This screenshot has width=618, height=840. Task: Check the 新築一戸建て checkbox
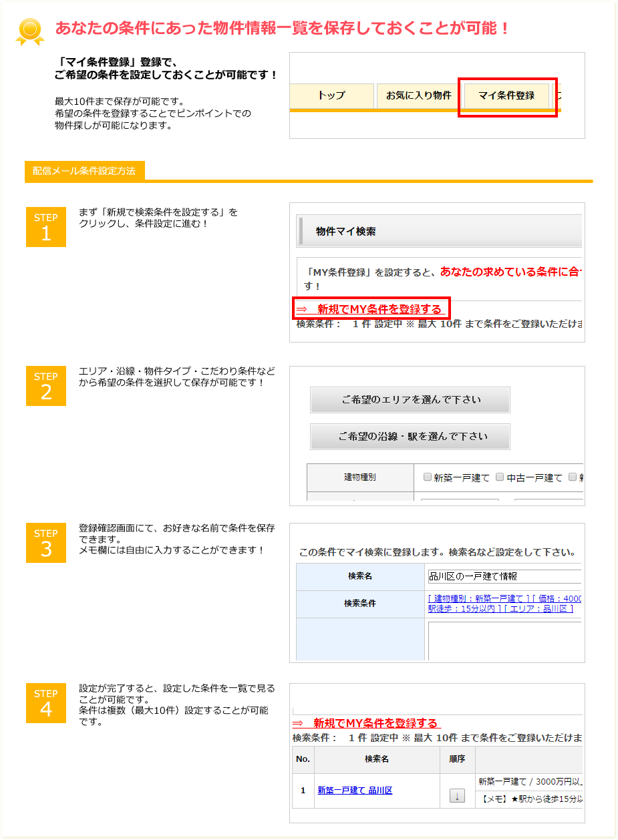428,477
